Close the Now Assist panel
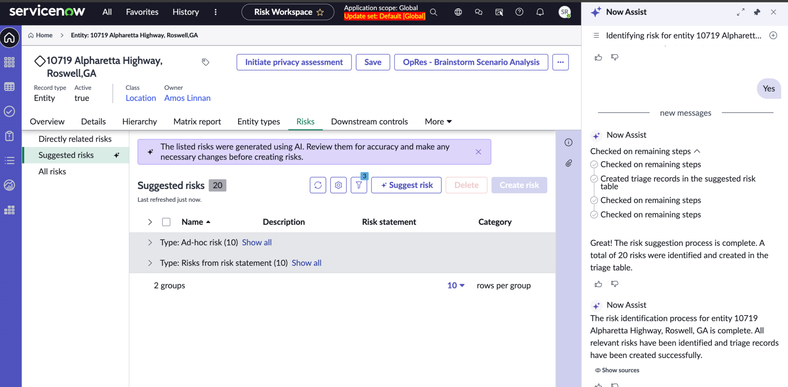The width and height of the screenshot is (788, 387). pos(773,12)
